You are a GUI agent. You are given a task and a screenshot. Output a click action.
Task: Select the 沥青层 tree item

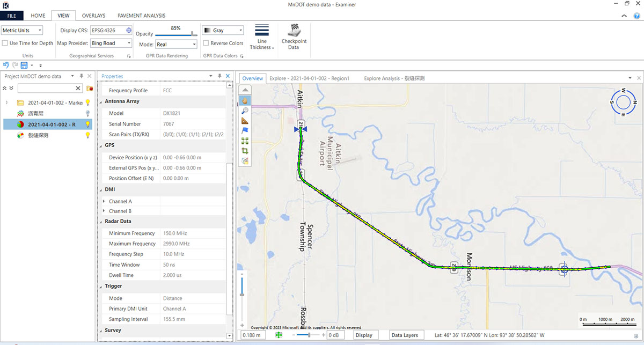coord(35,113)
